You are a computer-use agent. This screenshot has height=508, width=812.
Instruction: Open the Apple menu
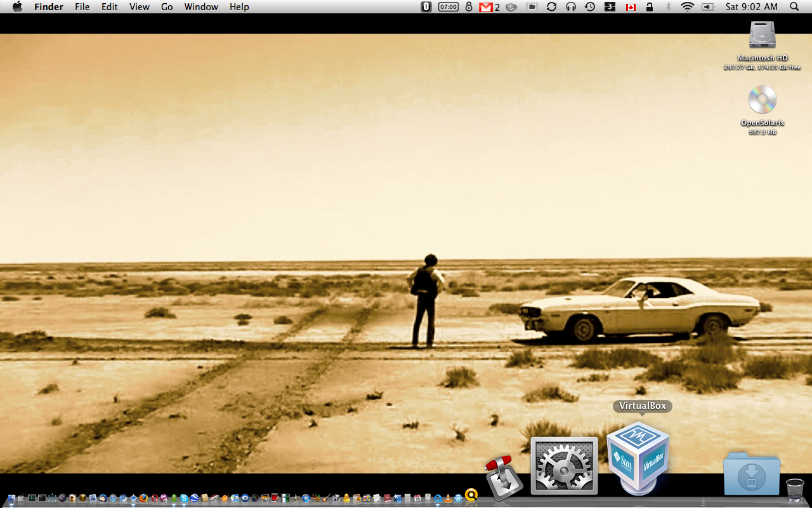pos(17,6)
